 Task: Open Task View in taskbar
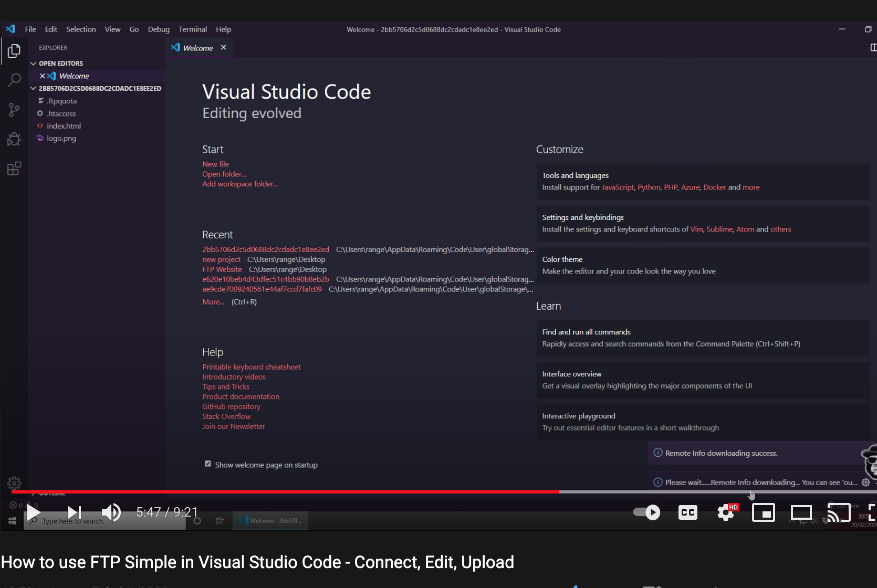[220, 521]
